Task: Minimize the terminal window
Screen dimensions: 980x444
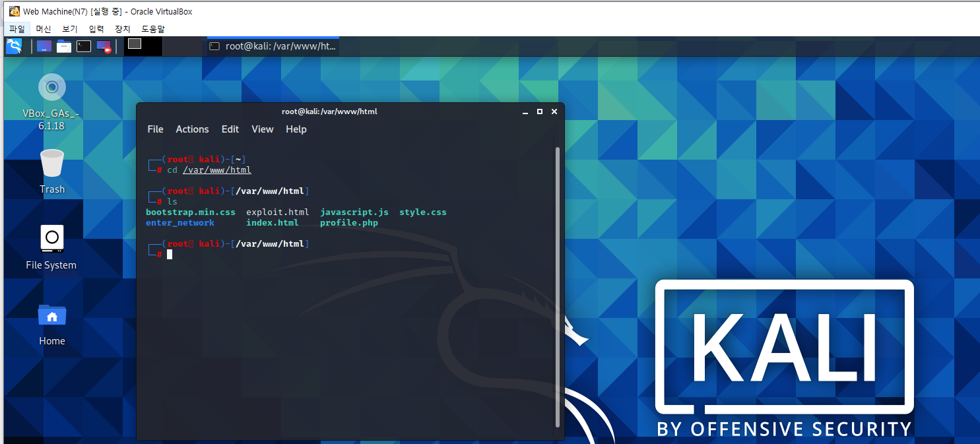Action: [525, 112]
